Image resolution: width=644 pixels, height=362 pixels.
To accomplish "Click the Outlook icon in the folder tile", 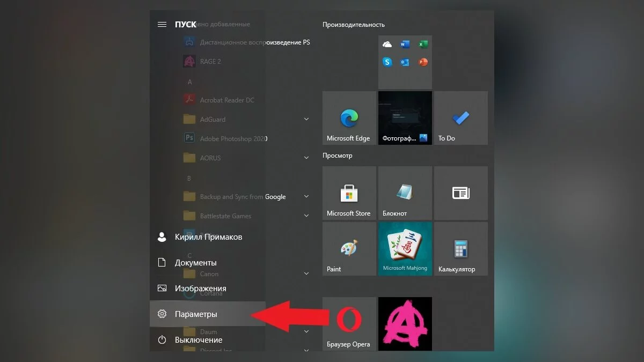I will point(405,62).
